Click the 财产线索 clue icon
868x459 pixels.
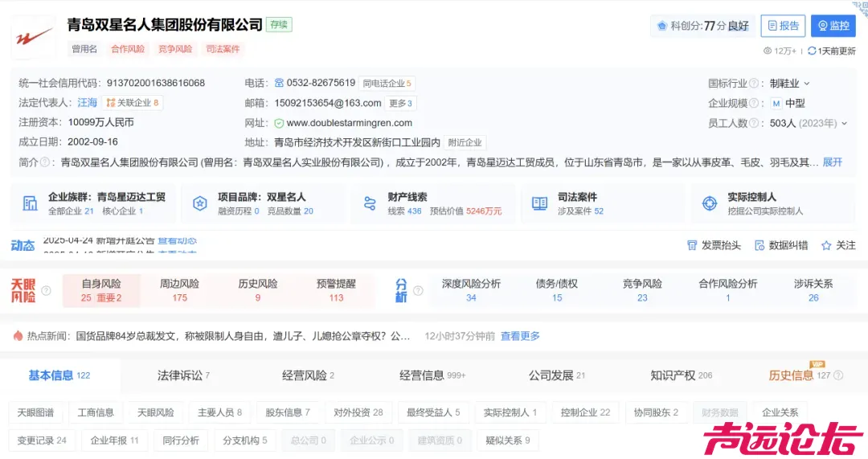click(x=370, y=203)
